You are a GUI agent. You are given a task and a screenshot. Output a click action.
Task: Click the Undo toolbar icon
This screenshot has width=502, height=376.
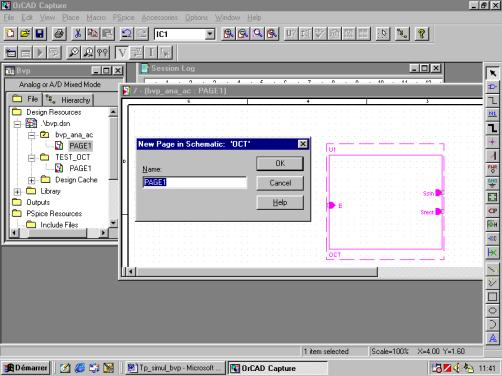pos(127,34)
